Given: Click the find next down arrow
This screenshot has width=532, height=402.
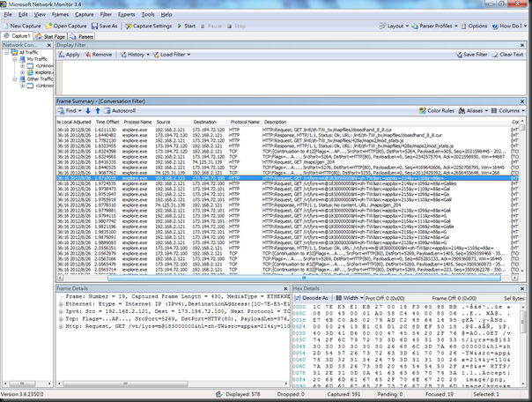Looking at the screenshot, I should coord(88,111).
